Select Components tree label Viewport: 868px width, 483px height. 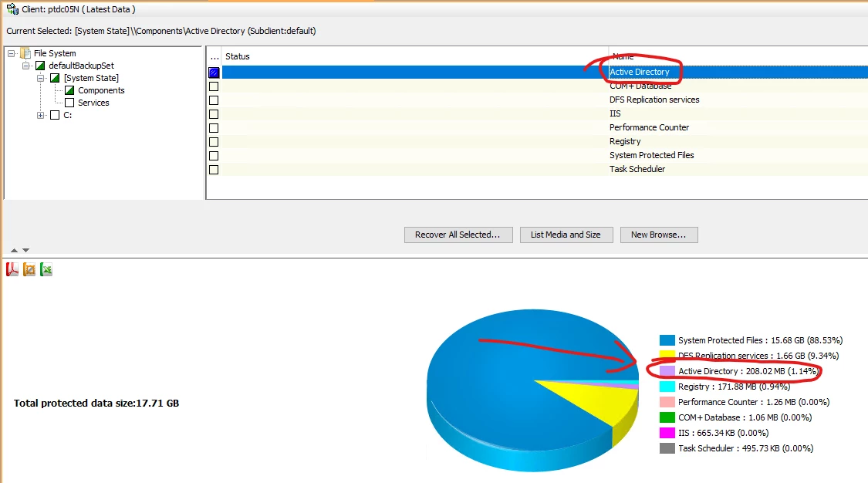101,90
